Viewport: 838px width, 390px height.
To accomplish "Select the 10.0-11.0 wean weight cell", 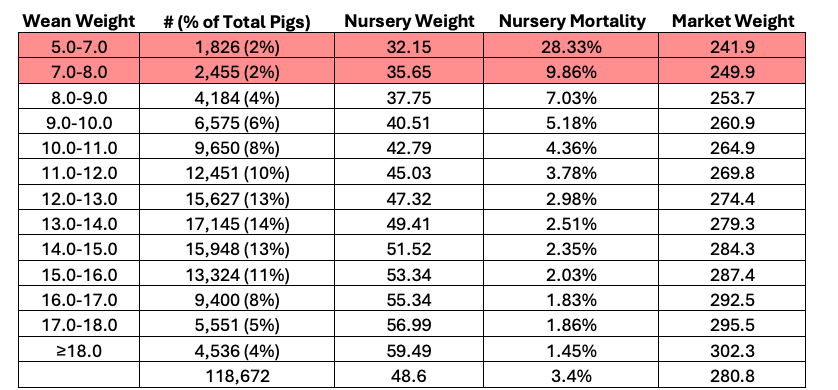I will tap(79, 147).
